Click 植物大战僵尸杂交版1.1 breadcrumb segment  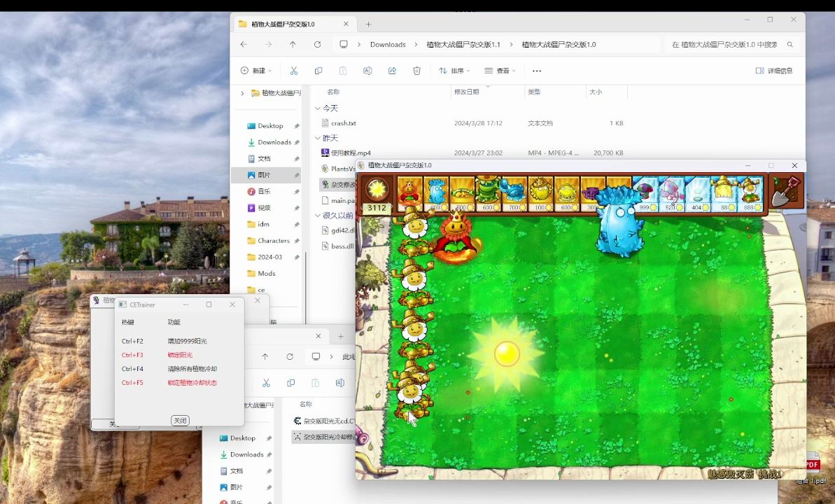pyautogui.click(x=463, y=45)
